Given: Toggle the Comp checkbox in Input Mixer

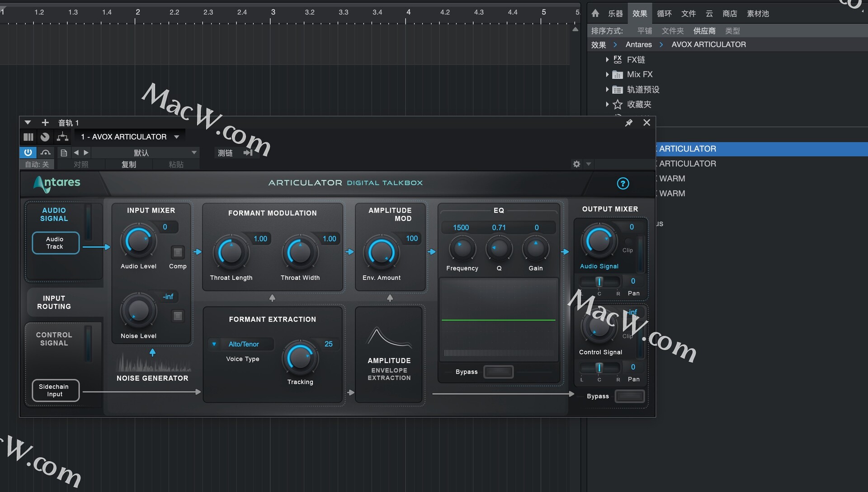Looking at the screenshot, I should 178,252.
